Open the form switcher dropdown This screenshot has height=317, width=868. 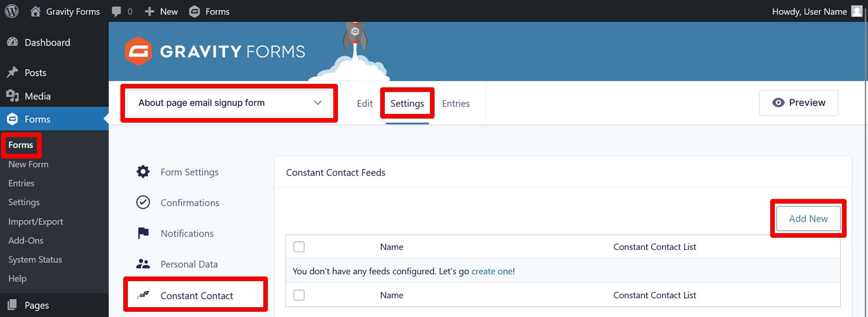pyautogui.click(x=229, y=103)
